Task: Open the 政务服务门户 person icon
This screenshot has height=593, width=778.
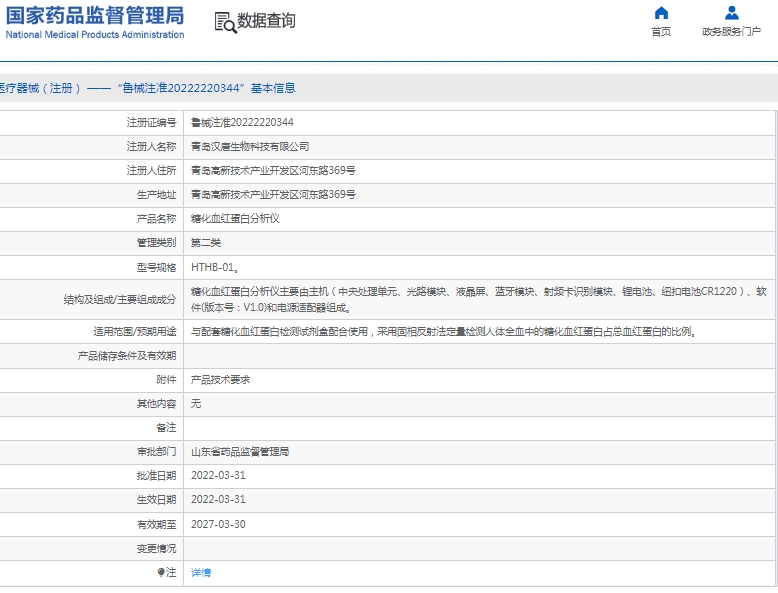Action: (x=731, y=13)
